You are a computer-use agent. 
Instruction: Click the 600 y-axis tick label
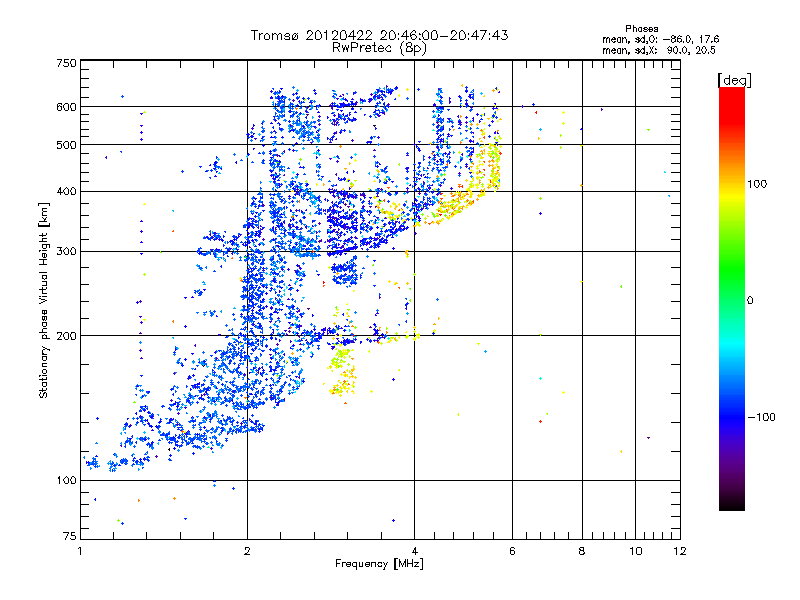[66, 107]
